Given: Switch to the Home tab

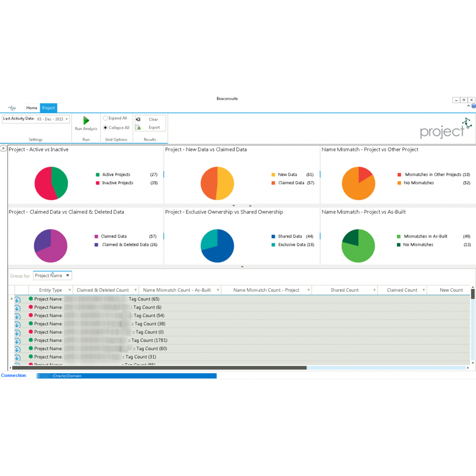Looking at the screenshot, I should point(31,108).
